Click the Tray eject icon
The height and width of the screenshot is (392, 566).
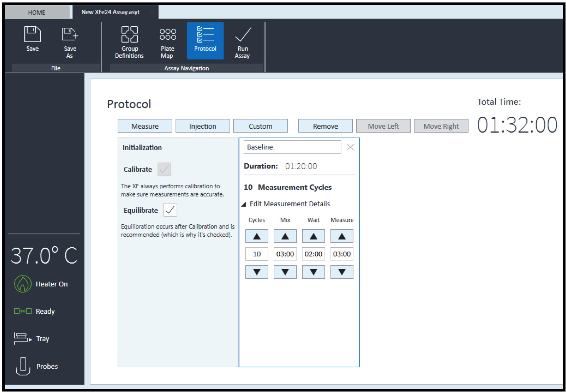click(x=23, y=338)
